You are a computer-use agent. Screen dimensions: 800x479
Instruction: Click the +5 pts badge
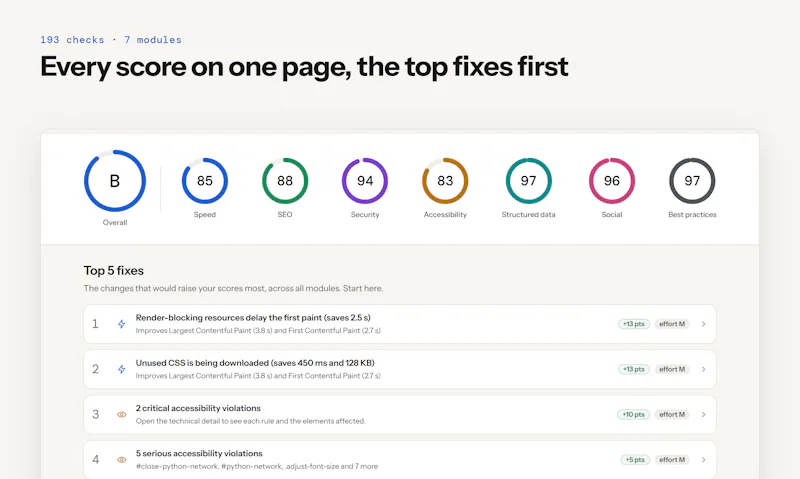pyautogui.click(x=635, y=460)
